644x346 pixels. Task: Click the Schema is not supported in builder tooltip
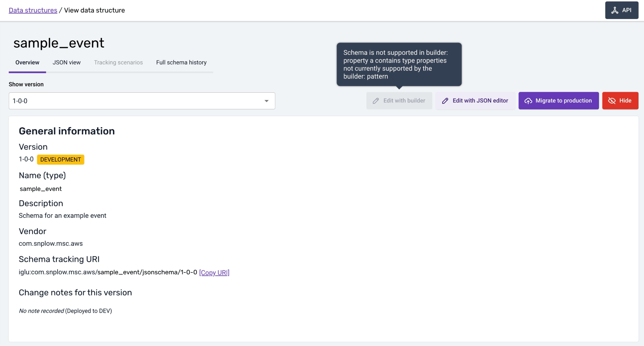coord(399,64)
